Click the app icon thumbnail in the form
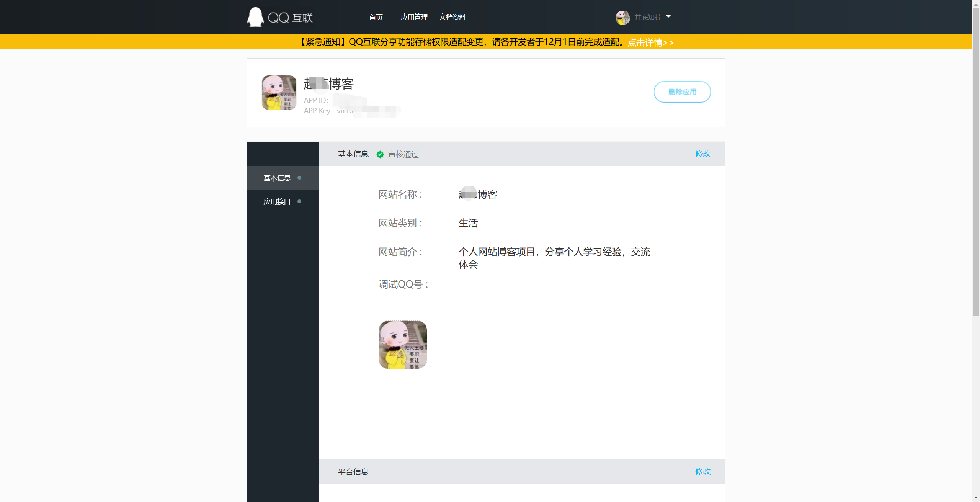 402,344
